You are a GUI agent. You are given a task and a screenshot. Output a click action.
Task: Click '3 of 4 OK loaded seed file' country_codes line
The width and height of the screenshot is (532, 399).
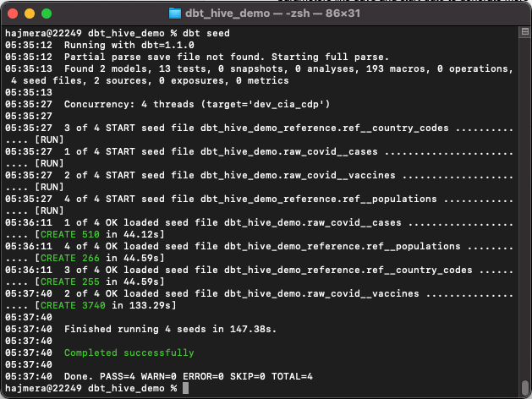click(x=288, y=271)
